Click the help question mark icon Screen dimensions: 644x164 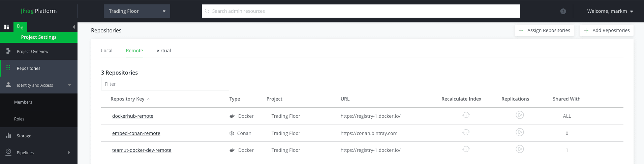click(x=563, y=11)
